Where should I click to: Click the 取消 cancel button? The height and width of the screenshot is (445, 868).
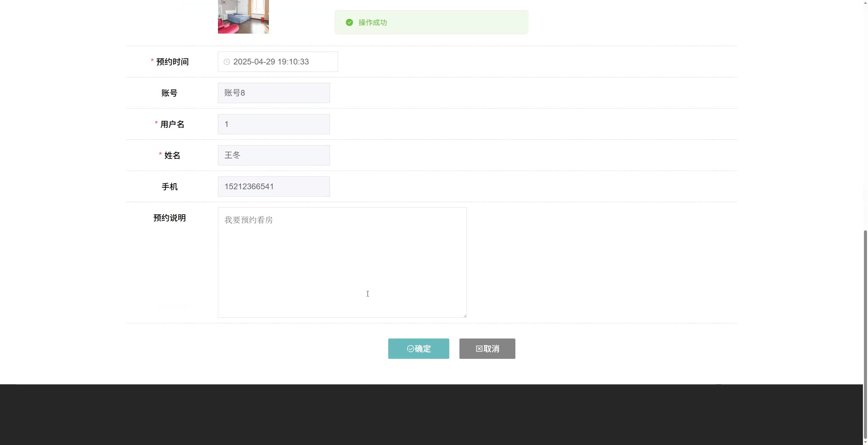point(487,349)
